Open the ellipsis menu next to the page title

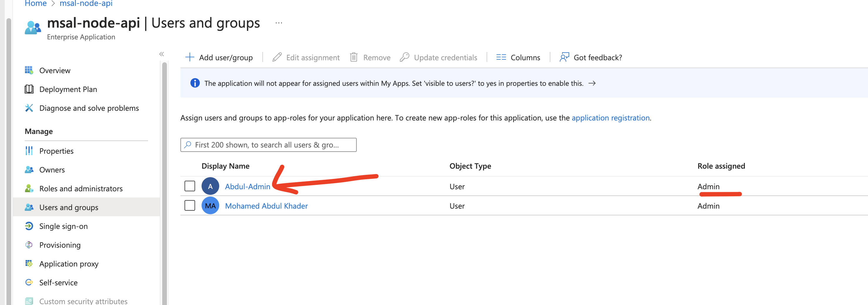(x=279, y=23)
